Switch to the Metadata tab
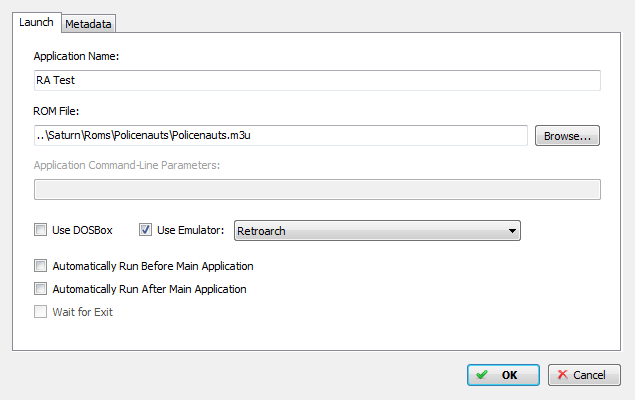Viewport: 635px width, 400px height. tap(88, 24)
